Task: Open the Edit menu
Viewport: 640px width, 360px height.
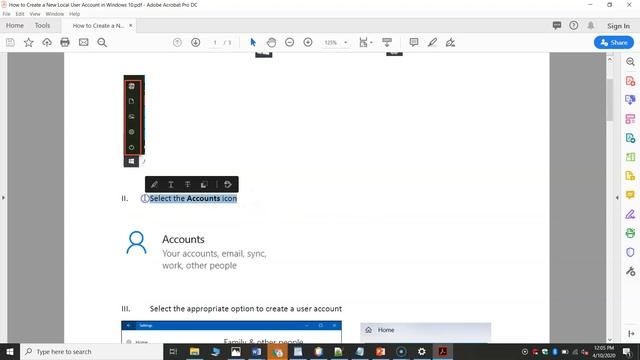Action: (20, 14)
